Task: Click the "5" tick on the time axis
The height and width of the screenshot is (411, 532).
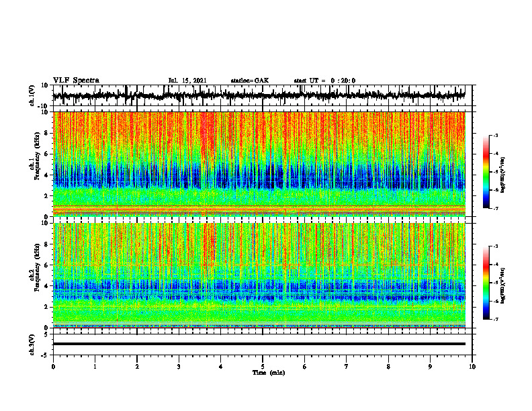Action: tap(263, 367)
